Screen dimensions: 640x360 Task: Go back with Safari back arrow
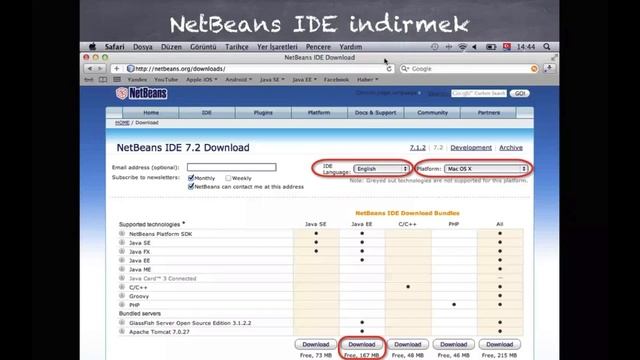coord(90,69)
